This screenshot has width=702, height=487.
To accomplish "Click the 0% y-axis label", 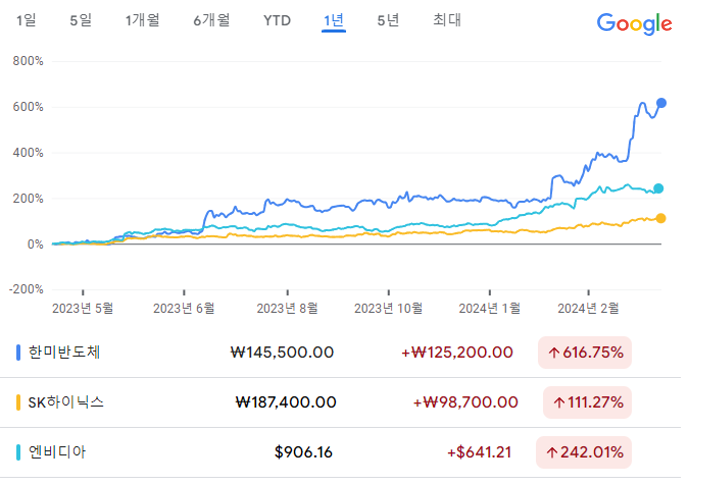I will click(35, 244).
